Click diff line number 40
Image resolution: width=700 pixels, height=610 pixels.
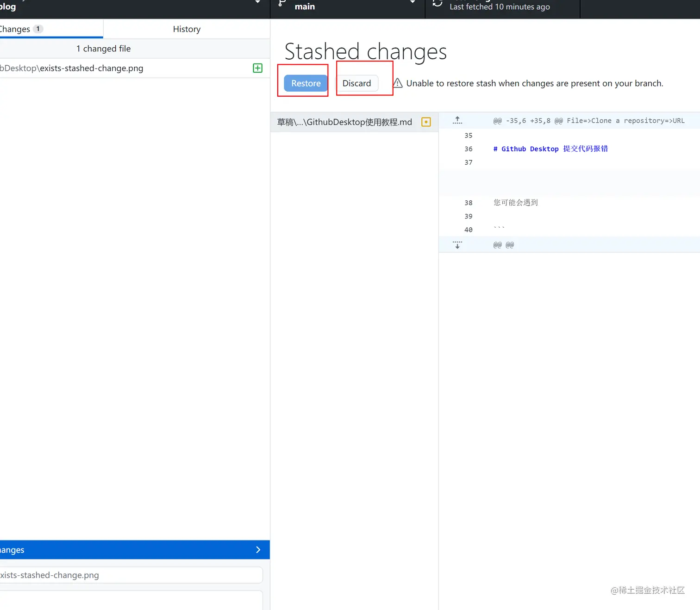(x=469, y=230)
